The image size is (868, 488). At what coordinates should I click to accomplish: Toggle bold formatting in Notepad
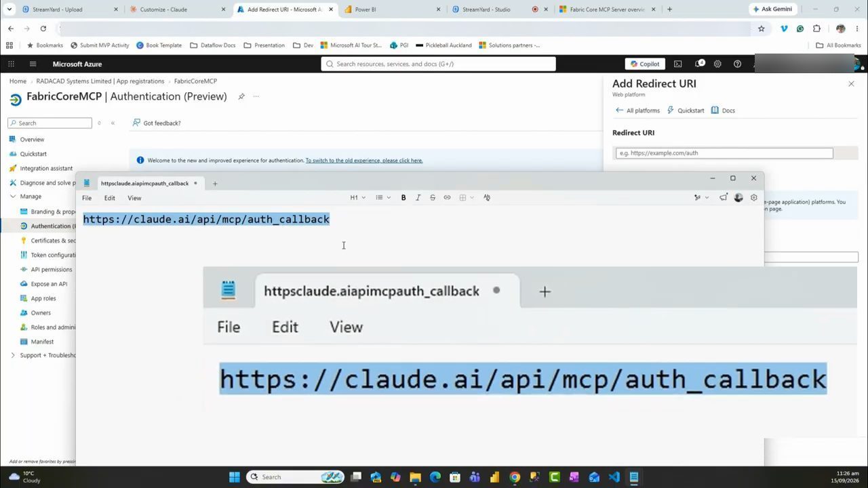point(403,197)
